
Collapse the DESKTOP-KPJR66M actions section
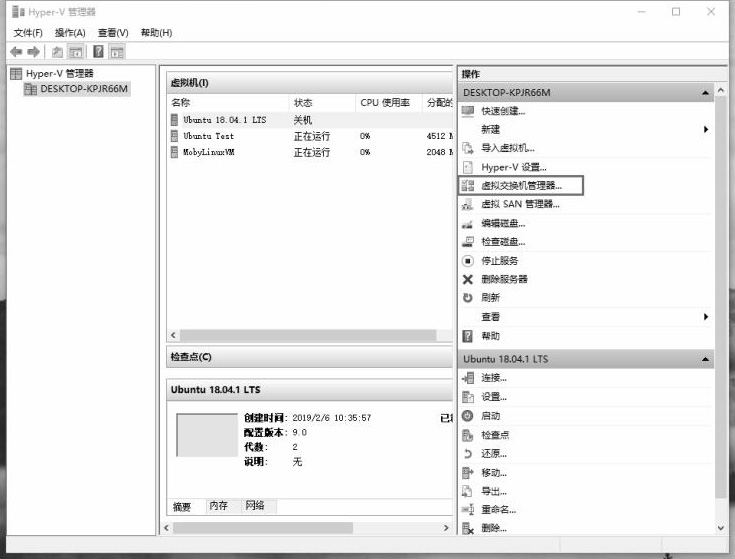tap(706, 93)
